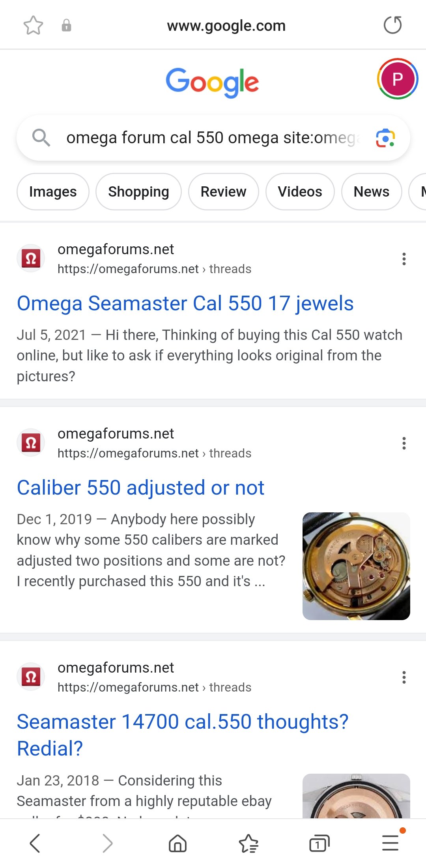426x868 pixels.
Task: Tap the search query input field
Action: point(213,138)
